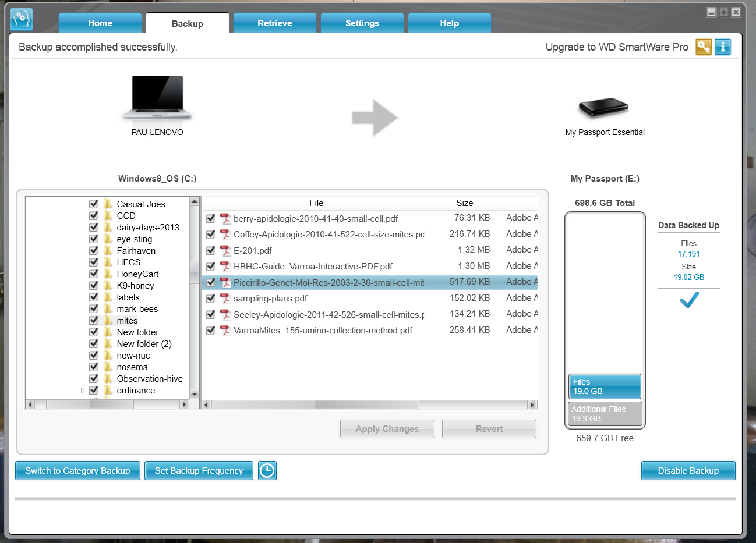This screenshot has width=756, height=543.
Task: Click PDF icon of HBHC-Guide_Varroa file
Action: 225,266
